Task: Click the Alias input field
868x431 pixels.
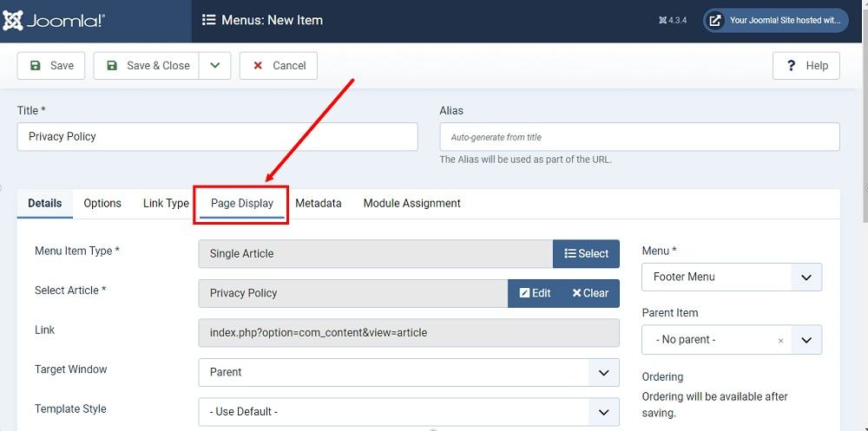Action: point(640,137)
